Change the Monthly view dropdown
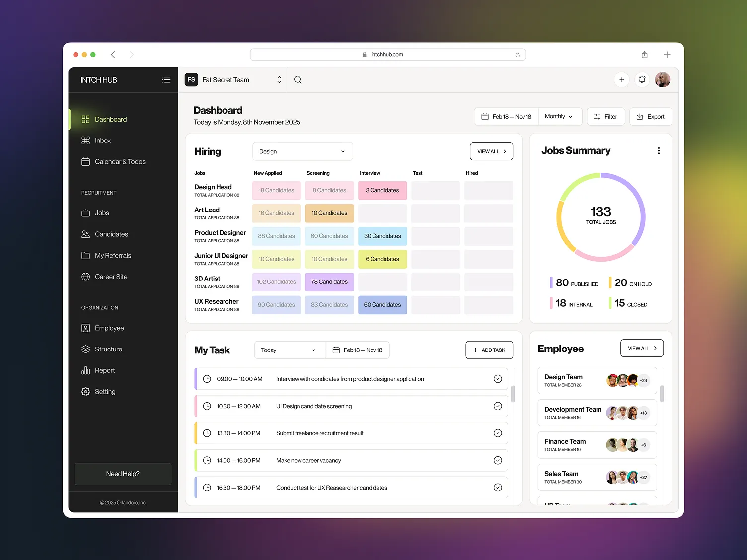 [560, 116]
